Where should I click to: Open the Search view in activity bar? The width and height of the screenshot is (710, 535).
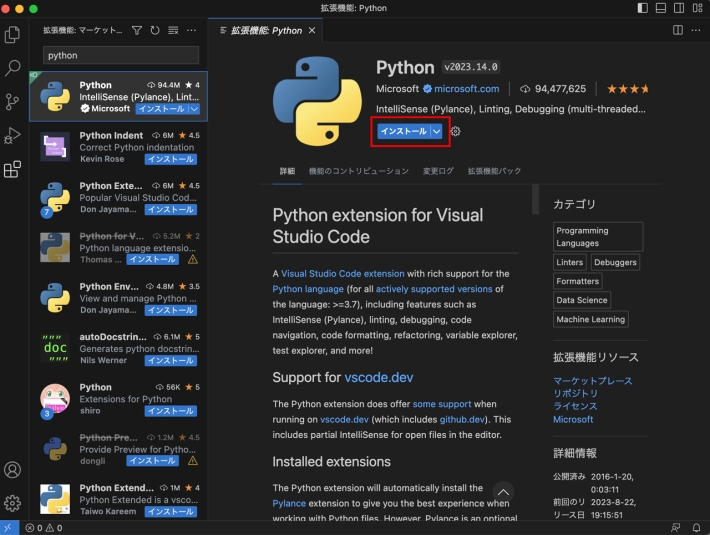[x=13, y=68]
